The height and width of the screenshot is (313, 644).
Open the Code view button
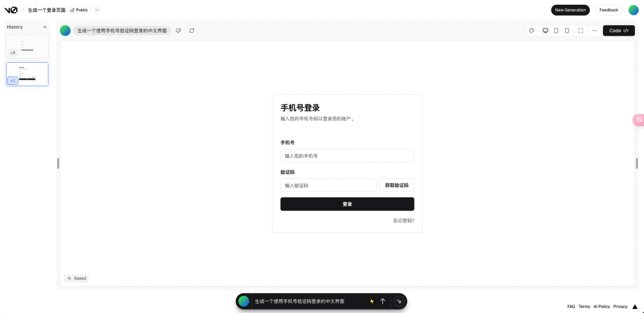[x=618, y=31]
